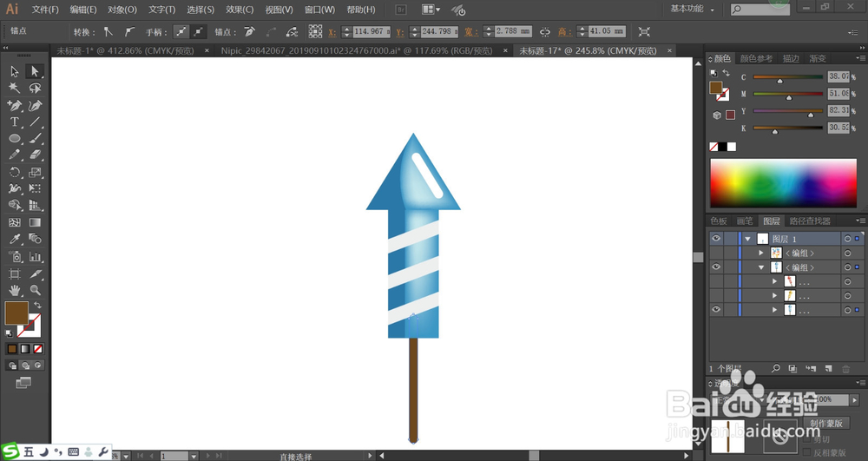Adjust the C cyan slider
Viewport: 868px width, 461px height.
(780, 81)
